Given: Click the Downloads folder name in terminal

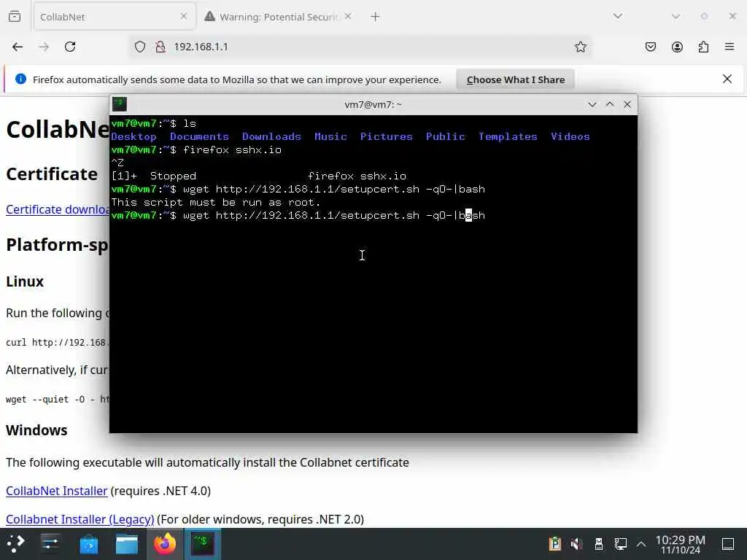Looking at the screenshot, I should click(x=271, y=136).
